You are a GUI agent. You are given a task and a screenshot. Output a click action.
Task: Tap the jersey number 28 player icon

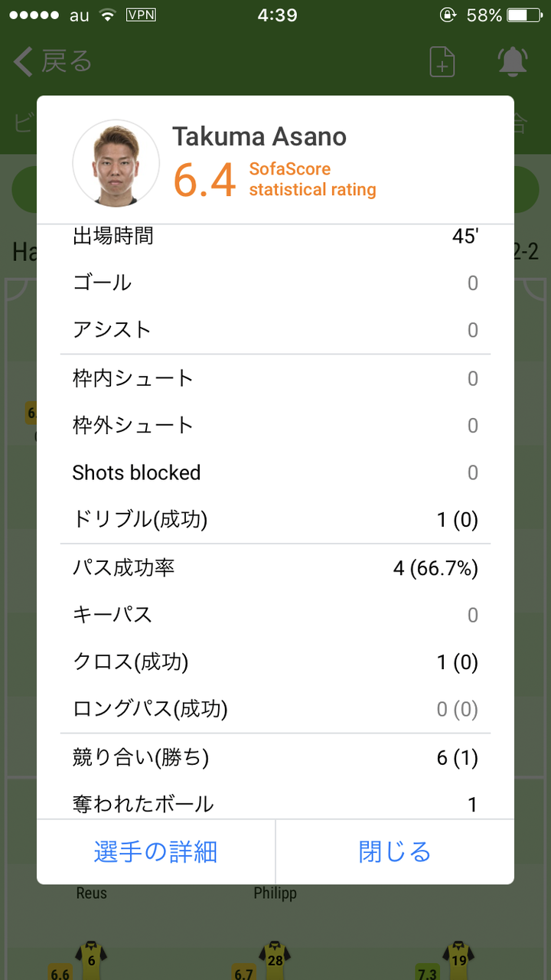point(274,957)
